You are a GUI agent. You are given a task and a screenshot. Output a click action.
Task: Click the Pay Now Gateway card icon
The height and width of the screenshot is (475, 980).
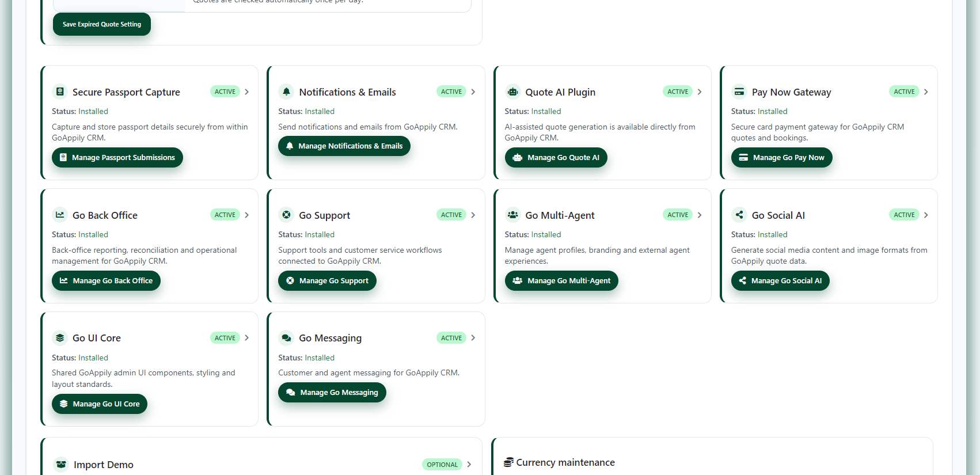tap(739, 92)
